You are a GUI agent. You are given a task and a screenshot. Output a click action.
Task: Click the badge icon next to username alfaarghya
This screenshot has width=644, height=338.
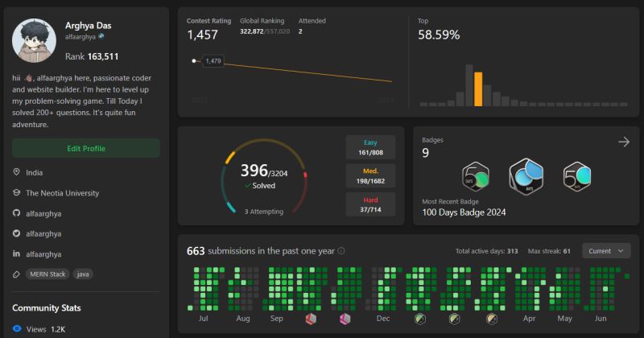[101, 36]
